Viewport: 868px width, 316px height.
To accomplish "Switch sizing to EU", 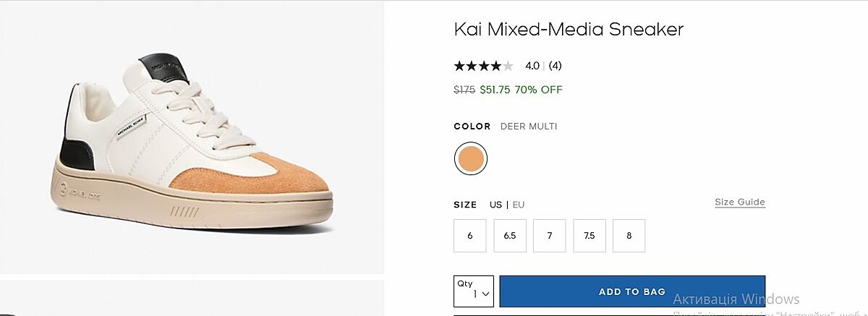I will click(519, 205).
